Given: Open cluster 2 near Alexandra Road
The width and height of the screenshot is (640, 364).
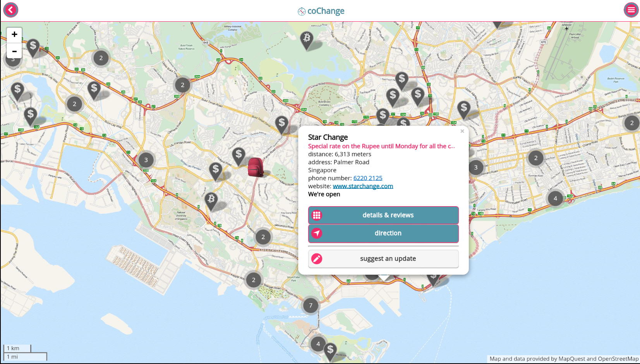Looking at the screenshot, I should pos(263,237).
